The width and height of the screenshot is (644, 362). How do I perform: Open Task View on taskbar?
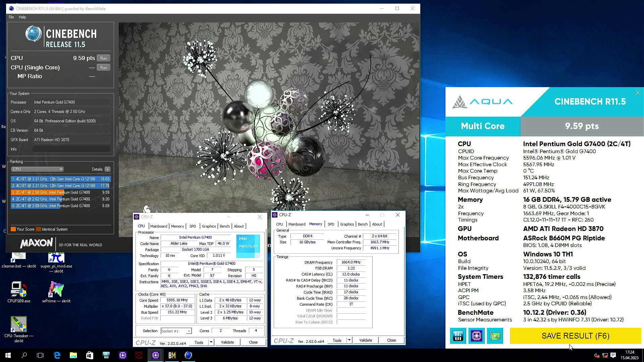(x=40, y=355)
